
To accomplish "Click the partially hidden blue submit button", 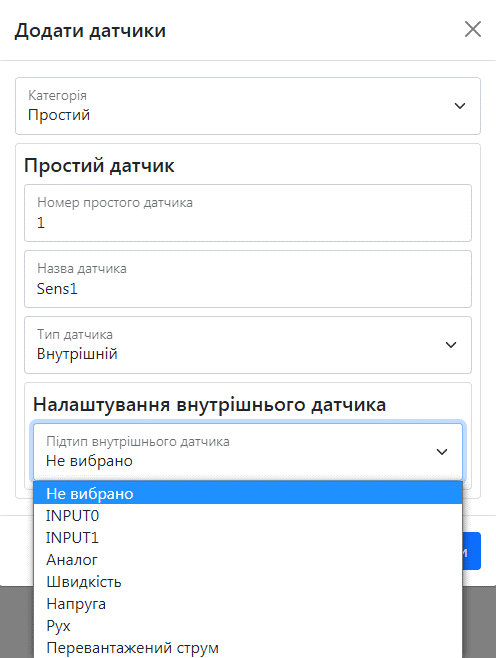I will coord(472,551).
